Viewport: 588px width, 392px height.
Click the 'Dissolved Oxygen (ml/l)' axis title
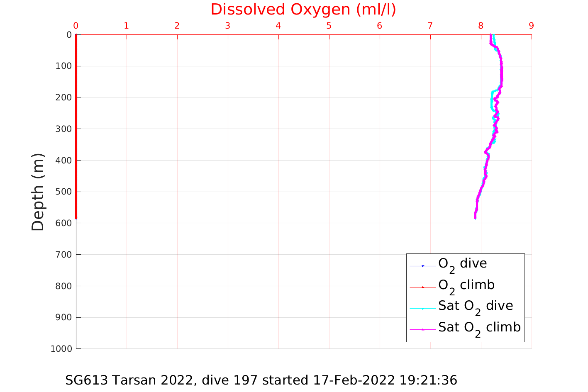pyautogui.click(x=303, y=10)
